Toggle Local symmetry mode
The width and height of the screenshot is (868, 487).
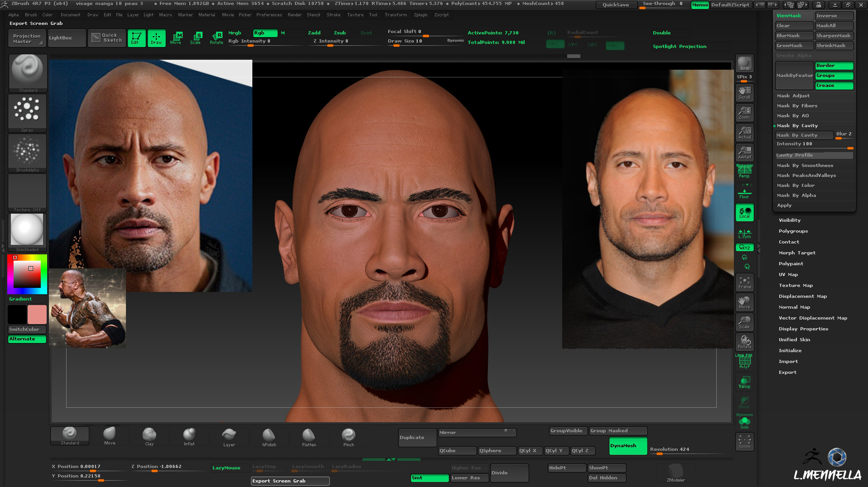click(x=744, y=213)
